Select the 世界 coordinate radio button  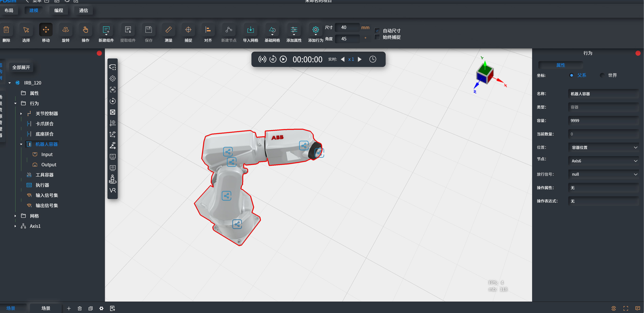(602, 75)
